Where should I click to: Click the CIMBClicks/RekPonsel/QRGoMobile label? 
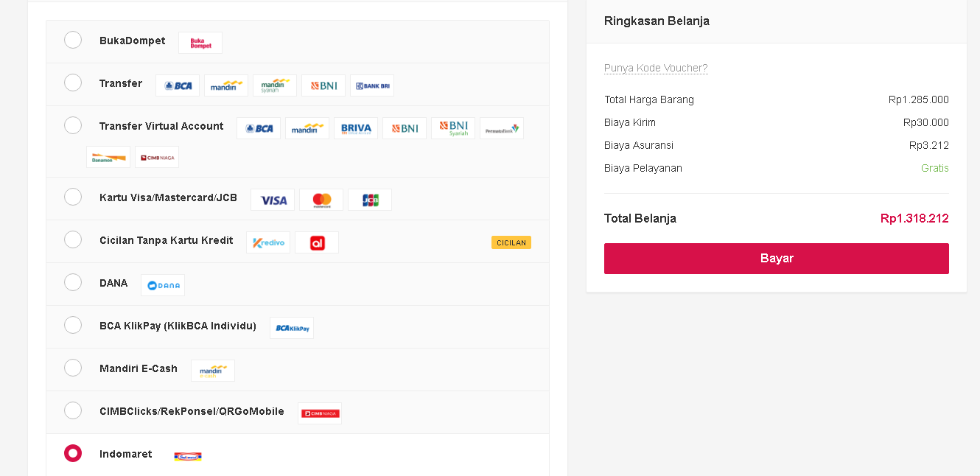[192, 411]
